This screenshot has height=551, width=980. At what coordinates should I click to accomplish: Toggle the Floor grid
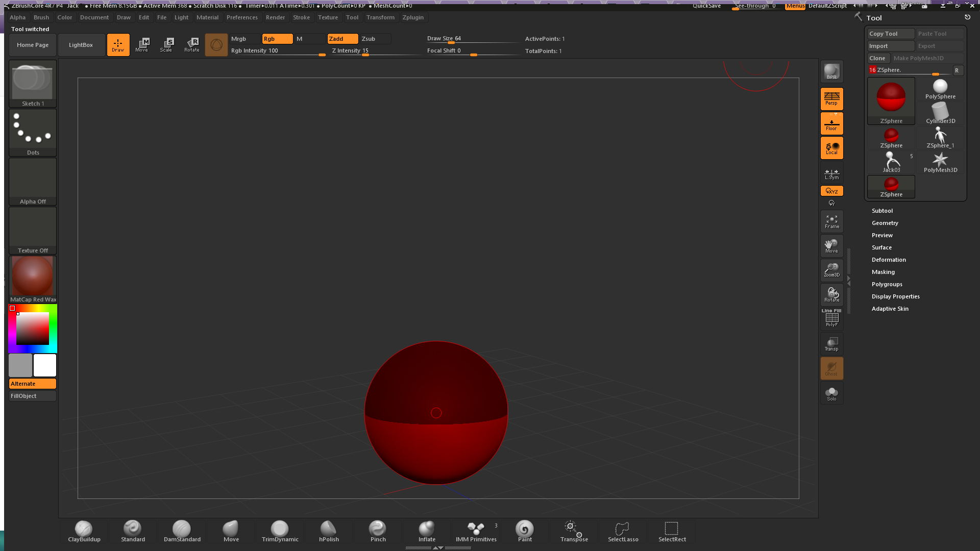[831, 124]
